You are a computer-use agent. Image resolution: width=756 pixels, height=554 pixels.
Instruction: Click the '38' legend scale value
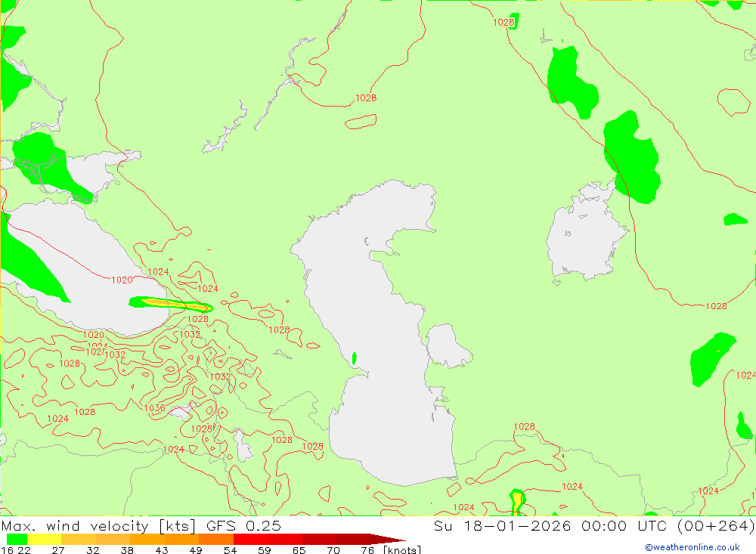127,550
